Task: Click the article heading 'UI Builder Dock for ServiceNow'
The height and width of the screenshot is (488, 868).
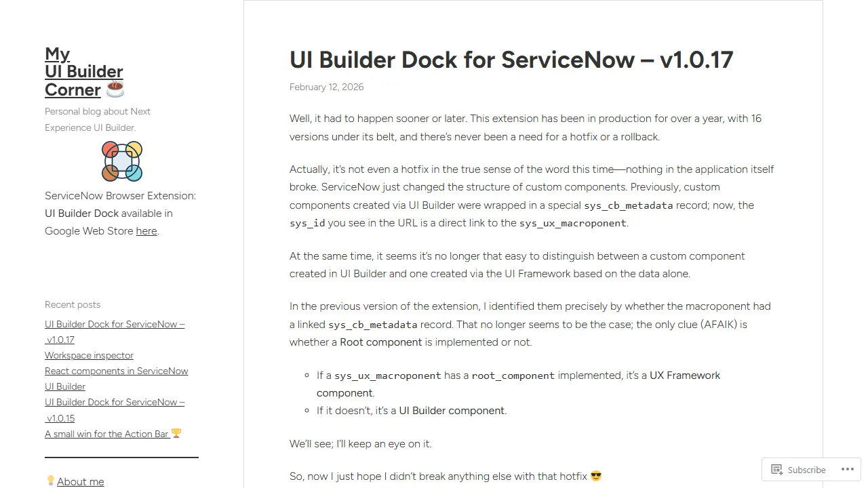Action: pyautogui.click(x=511, y=60)
